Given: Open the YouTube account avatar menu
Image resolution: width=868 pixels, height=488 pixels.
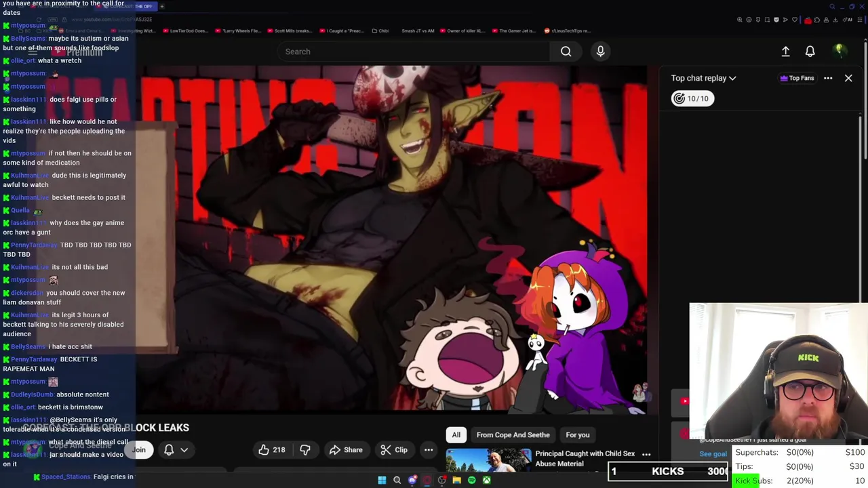Looking at the screenshot, I should pyautogui.click(x=839, y=51).
